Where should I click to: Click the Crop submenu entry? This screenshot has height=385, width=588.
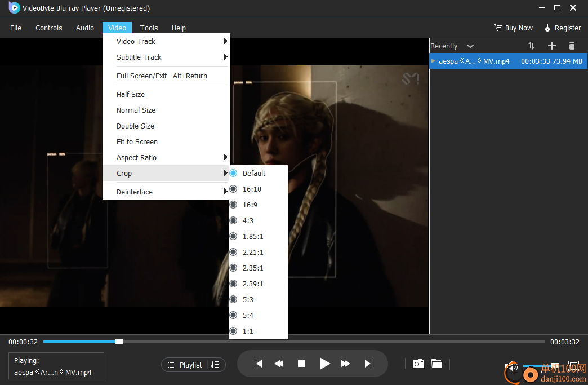166,174
